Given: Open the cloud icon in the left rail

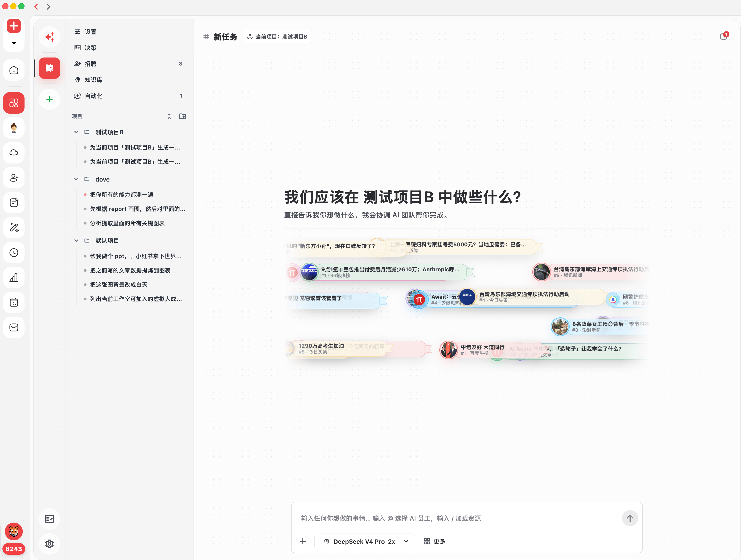Looking at the screenshot, I should tap(14, 153).
